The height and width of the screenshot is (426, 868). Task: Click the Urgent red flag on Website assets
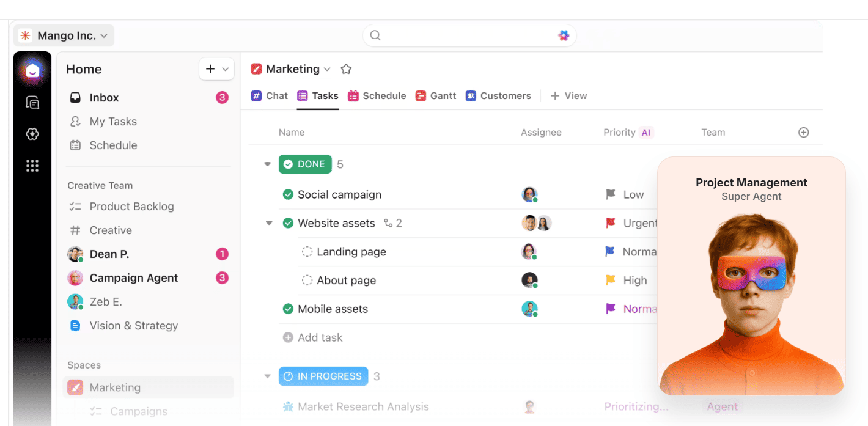[610, 223]
